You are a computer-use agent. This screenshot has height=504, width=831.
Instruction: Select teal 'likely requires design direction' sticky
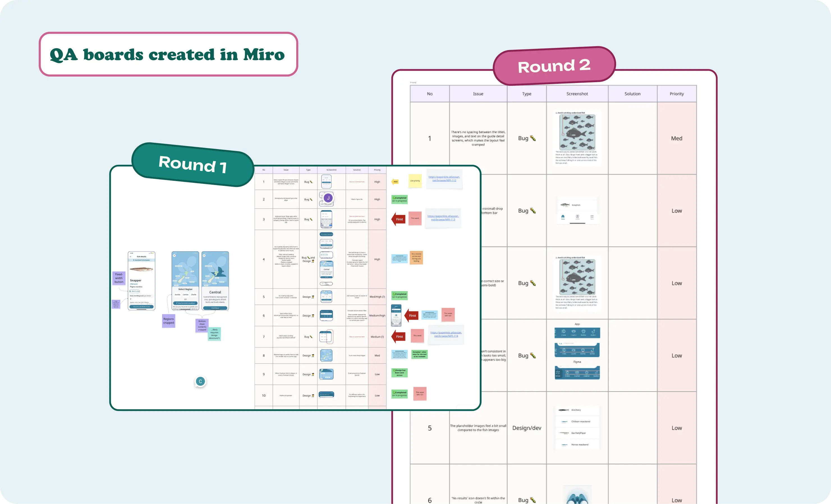(215, 334)
